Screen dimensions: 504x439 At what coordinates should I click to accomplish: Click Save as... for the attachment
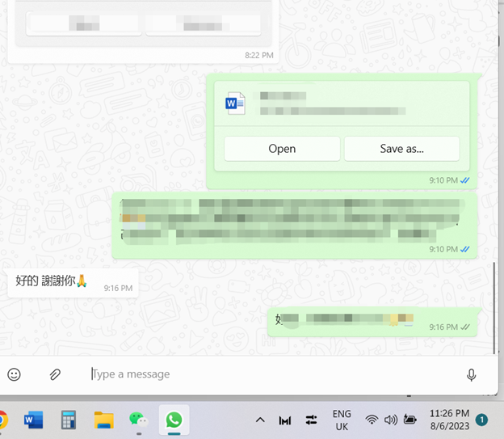click(x=401, y=149)
